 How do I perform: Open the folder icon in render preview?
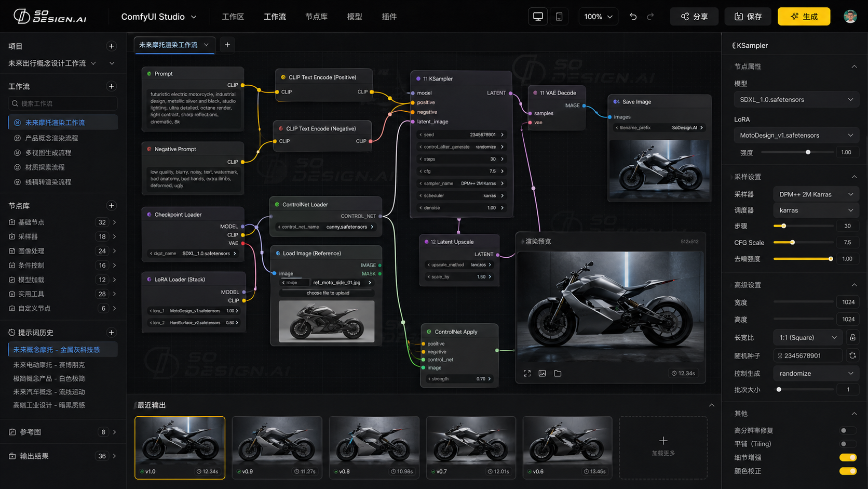click(x=558, y=373)
